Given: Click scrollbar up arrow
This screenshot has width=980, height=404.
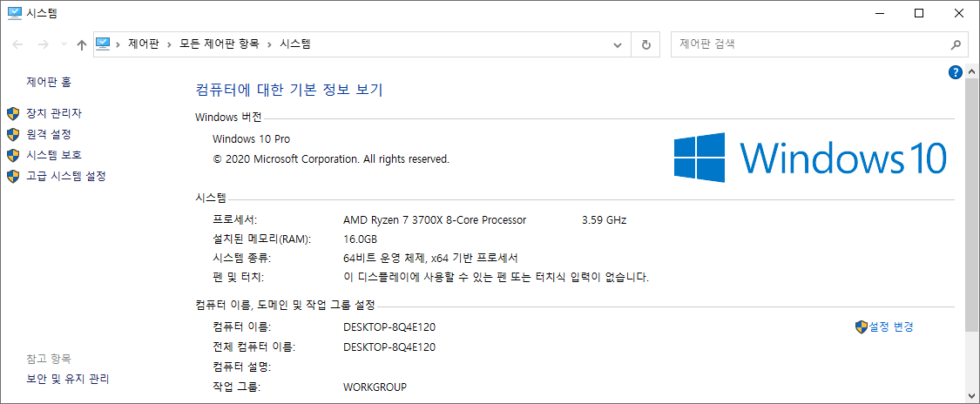Looking at the screenshot, I should (x=972, y=72).
